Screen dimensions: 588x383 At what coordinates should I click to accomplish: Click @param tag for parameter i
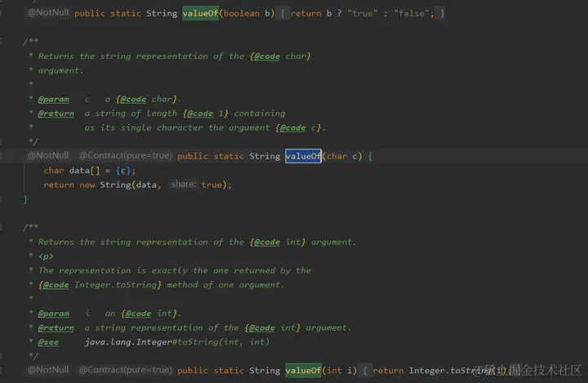[x=54, y=314]
